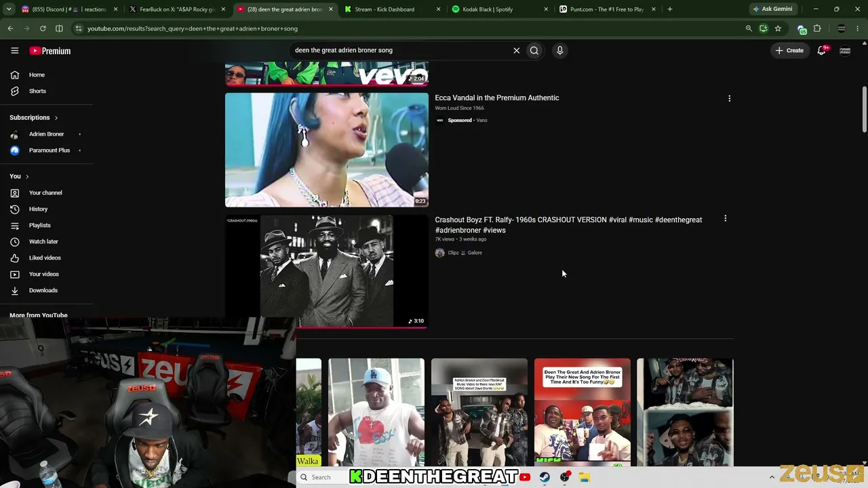Switch to the Punt.com tab
This screenshot has height=488, width=868.
606,9
